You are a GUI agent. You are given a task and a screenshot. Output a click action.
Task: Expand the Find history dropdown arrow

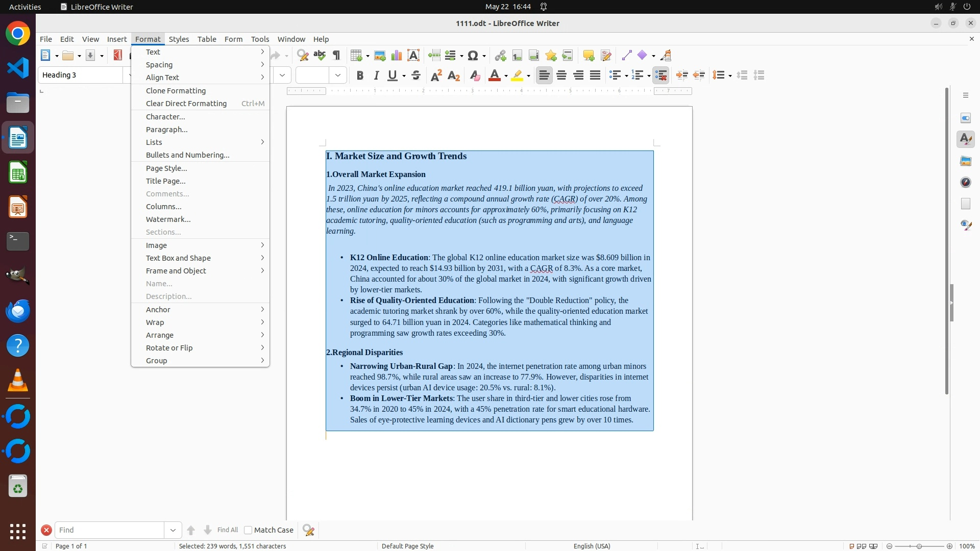[173, 530]
